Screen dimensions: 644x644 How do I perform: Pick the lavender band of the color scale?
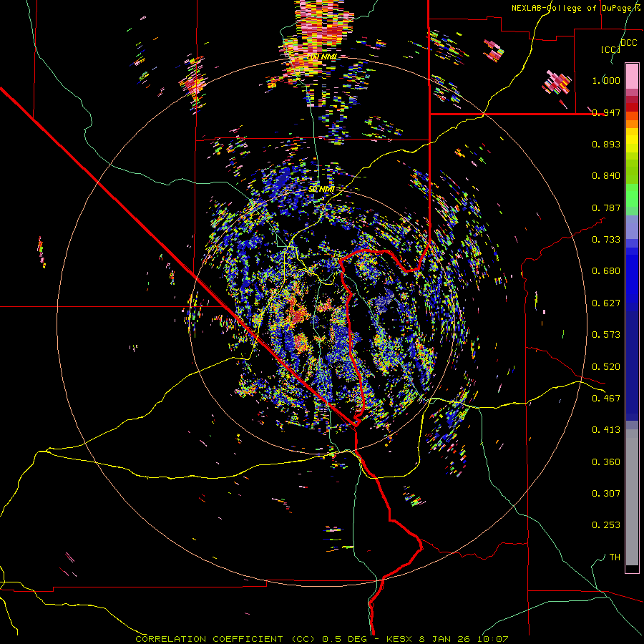(632, 227)
